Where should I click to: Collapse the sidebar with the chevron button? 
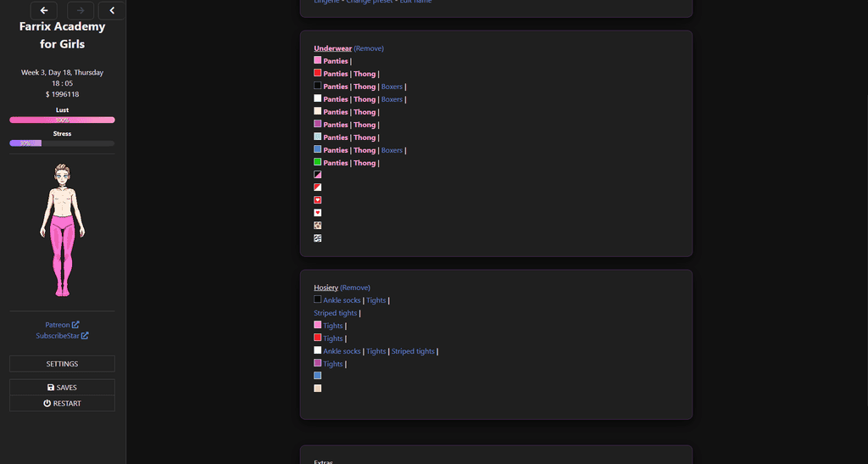[x=112, y=10]
